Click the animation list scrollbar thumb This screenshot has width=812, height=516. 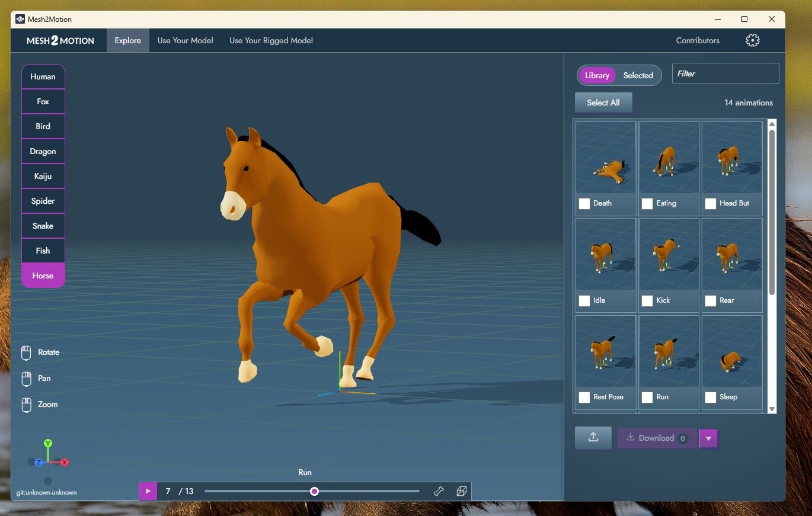[x=772, y=211]
